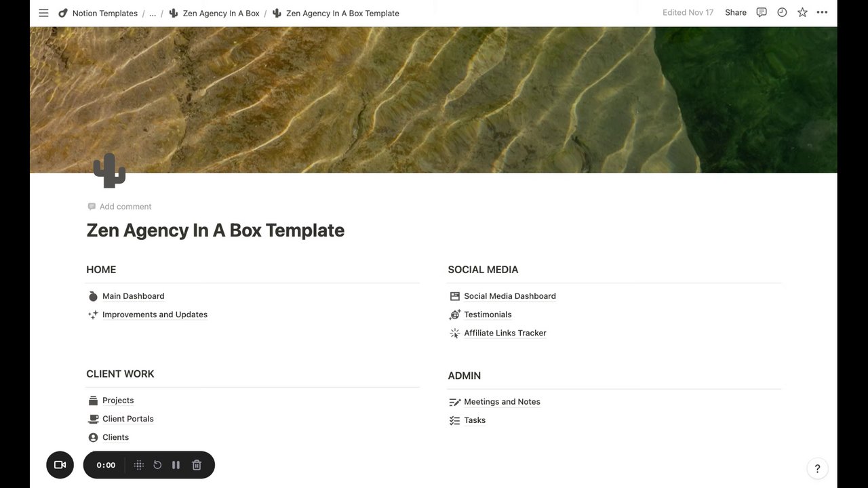View page history clock icon
Viewport: 868px width, 488px height.
click(x=782, y=12)
